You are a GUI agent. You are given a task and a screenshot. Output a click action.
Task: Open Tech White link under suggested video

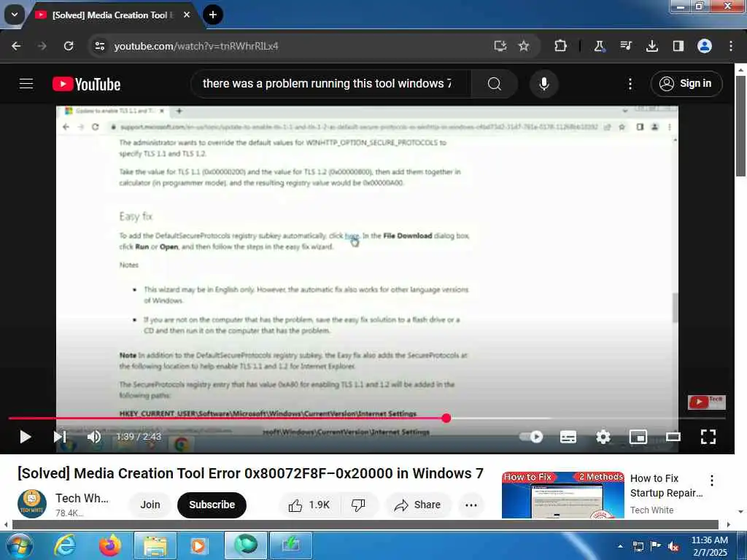651,510
